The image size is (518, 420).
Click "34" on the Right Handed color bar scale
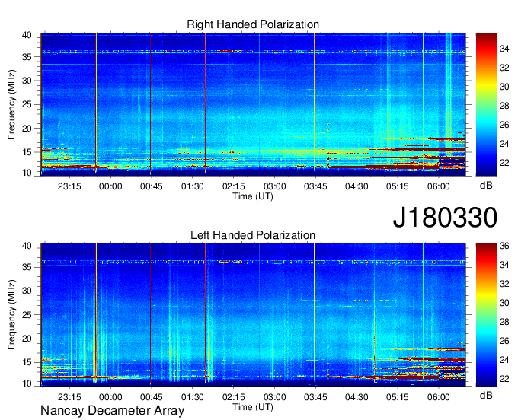[504, 49]
